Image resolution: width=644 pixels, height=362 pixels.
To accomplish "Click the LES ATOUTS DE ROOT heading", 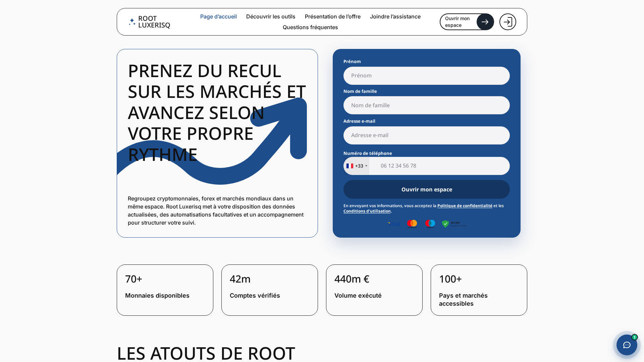I will [206, 353].
